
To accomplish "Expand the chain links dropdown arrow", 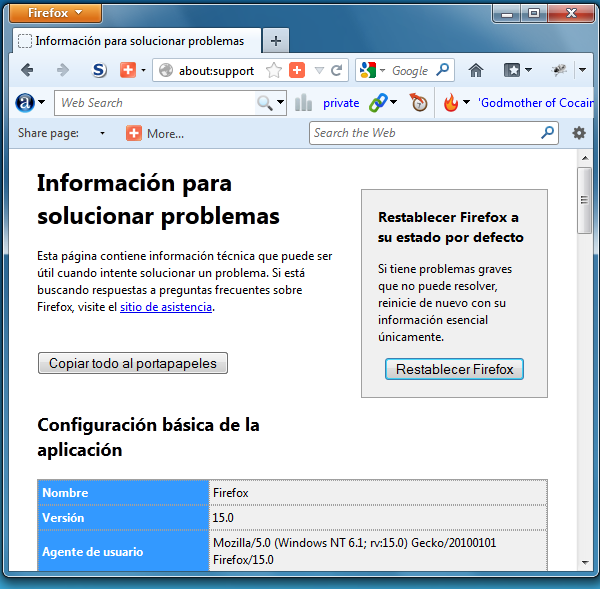I will click(x=393, y=102).
